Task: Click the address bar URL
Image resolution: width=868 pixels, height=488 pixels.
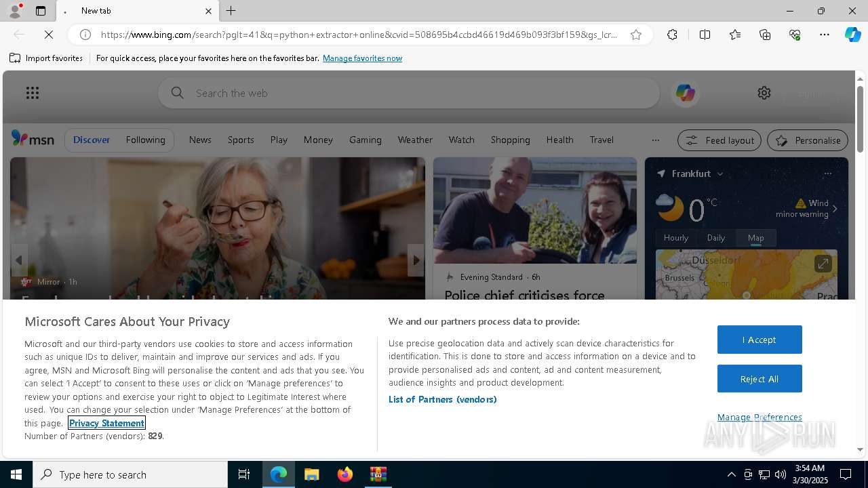Action: (359, 35)
